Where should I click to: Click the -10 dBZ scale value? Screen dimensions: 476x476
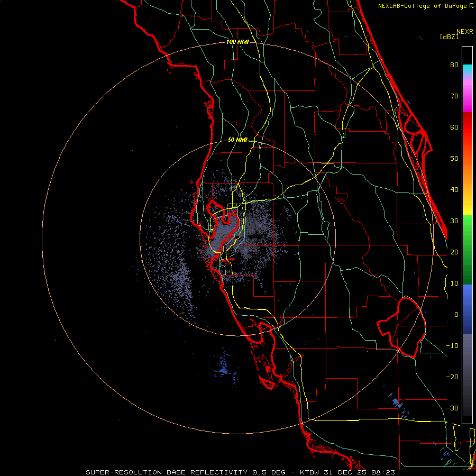coord(452,346)
